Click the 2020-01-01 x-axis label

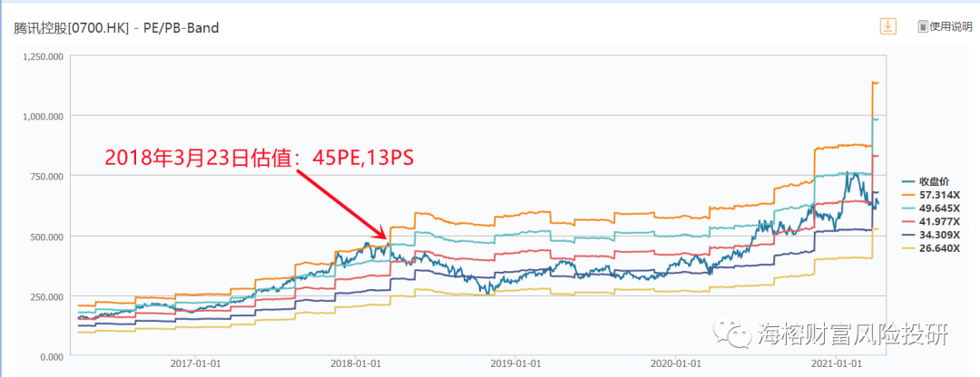674,363
